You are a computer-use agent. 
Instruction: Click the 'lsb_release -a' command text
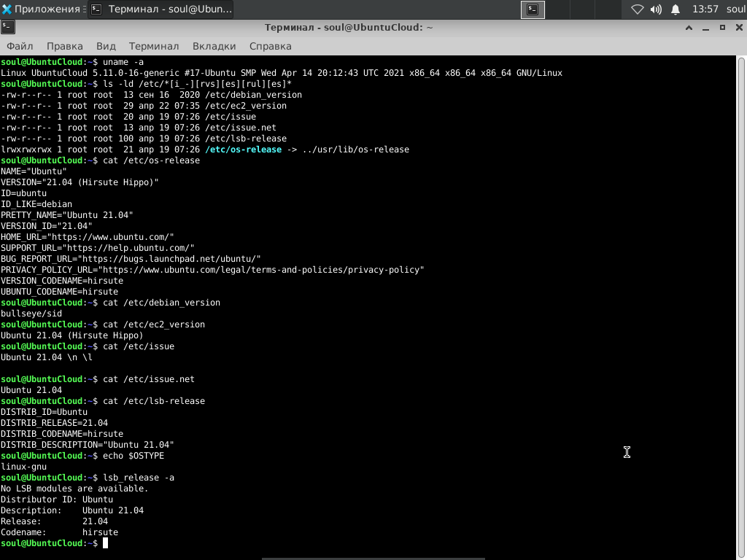pos(139,478)
